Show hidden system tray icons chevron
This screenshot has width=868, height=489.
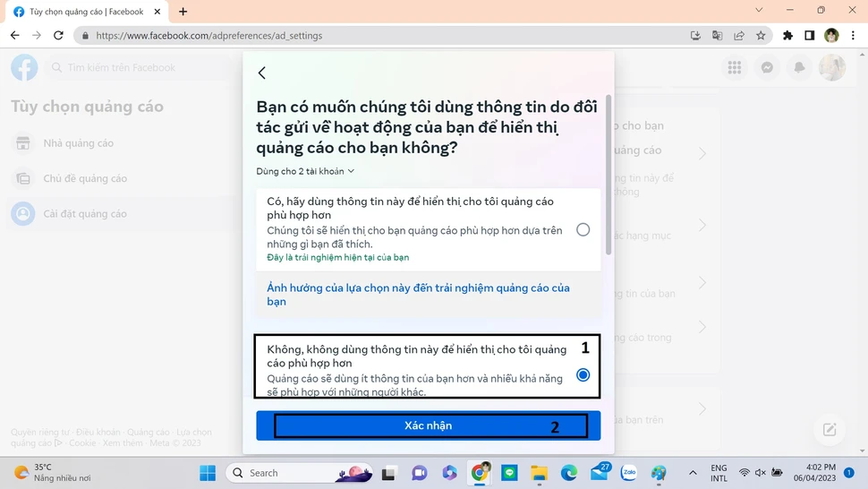coord(693,473)
